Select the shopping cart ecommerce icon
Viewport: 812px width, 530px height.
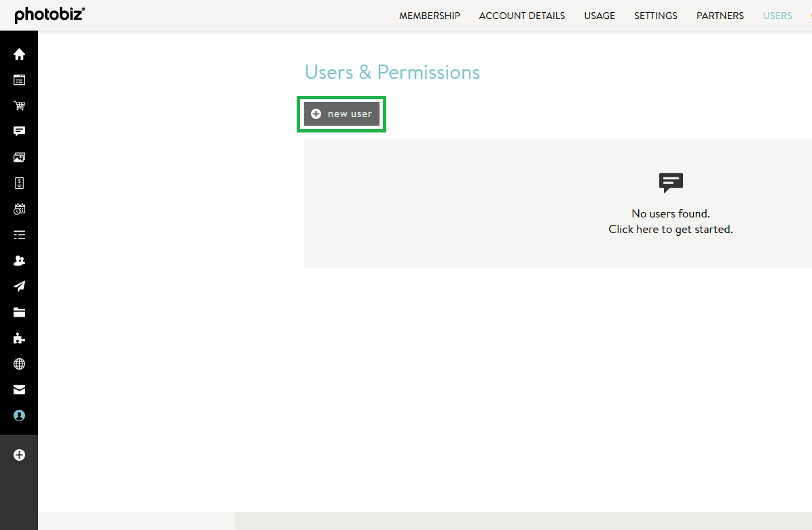[x=19, y=105]
